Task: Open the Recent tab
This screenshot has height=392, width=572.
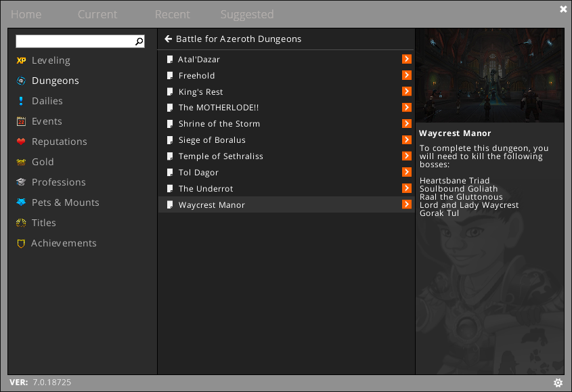Action: click(172, 14)
